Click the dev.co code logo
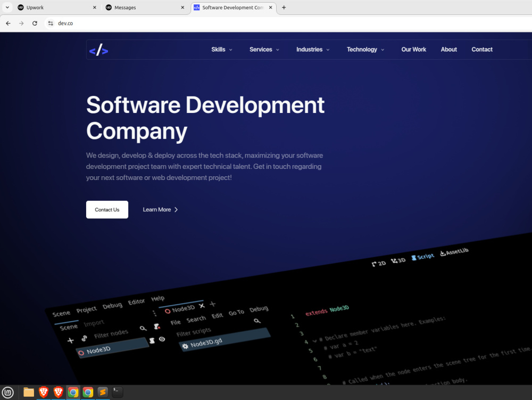The width and height of the screenshot is (532, 400). coord(99,50)
